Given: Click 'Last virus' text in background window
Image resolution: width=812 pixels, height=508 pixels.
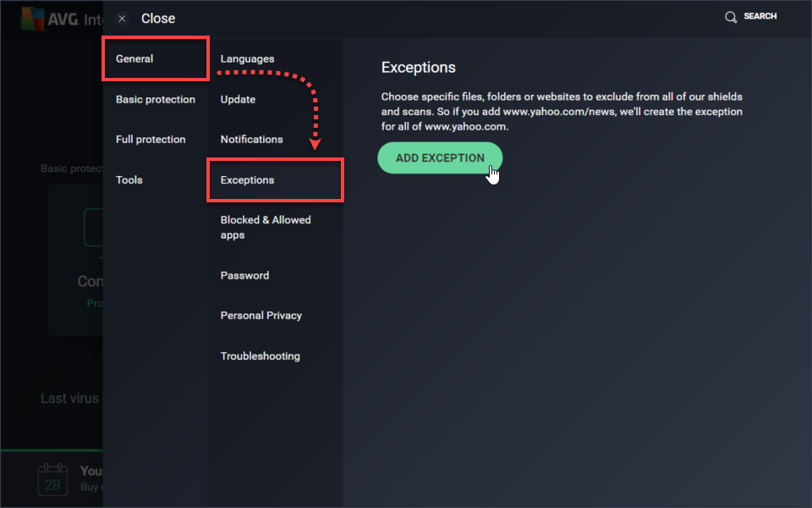Looking at the screenshot, I should (x=69, y=398).
